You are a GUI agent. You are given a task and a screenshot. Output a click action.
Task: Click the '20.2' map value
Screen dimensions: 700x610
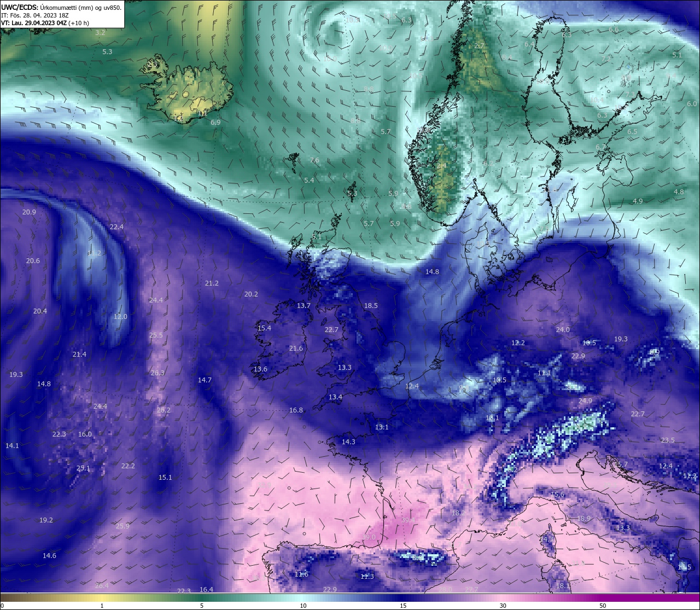click(x=251, y=294)
